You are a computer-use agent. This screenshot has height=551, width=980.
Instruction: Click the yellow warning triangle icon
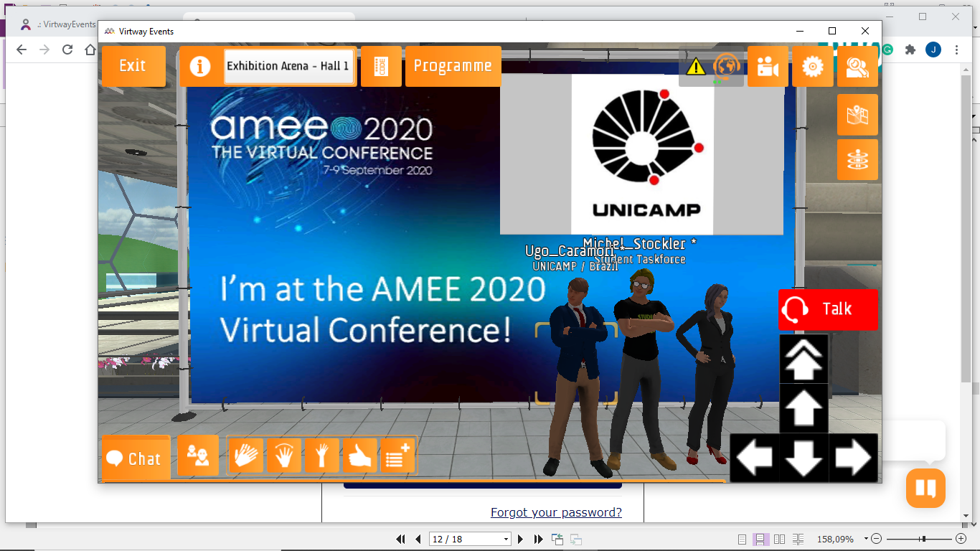coord(696,67)
